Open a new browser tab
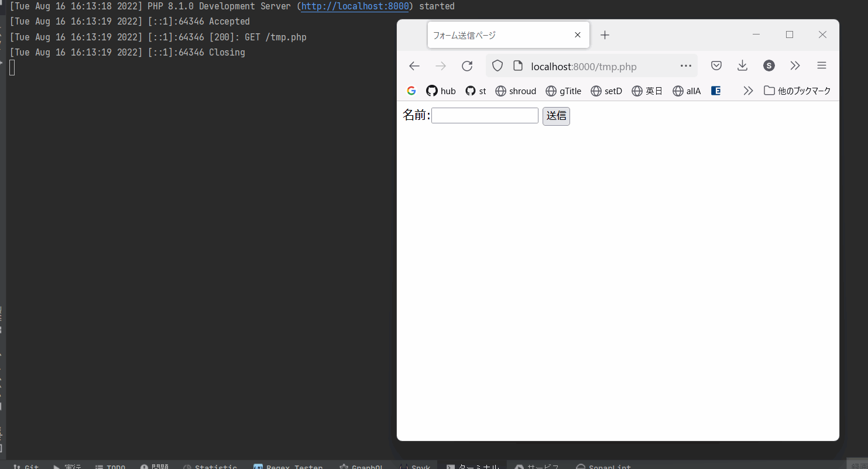The width and height of the screenshot is (868, 469). point(605,35)
